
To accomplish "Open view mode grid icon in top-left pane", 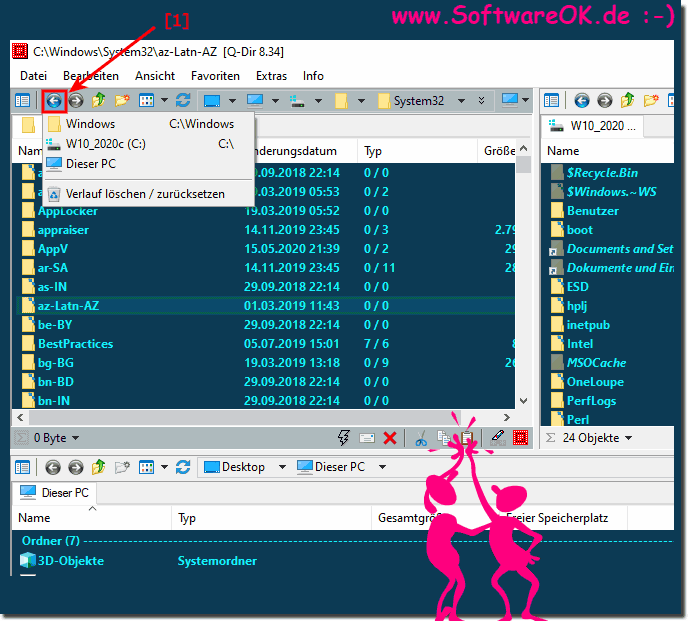I will [146, 101].
